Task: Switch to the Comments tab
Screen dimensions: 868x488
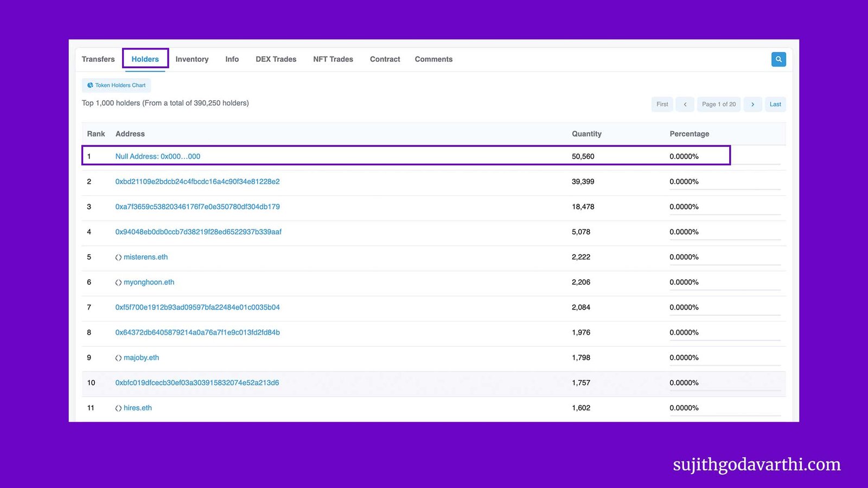Action: [x=433, y=59]
